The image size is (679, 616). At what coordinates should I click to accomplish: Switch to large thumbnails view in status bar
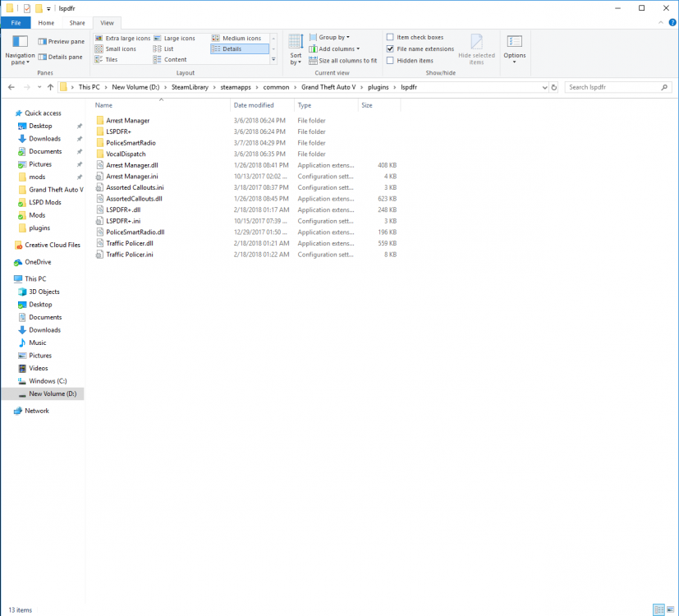(670, 610)
